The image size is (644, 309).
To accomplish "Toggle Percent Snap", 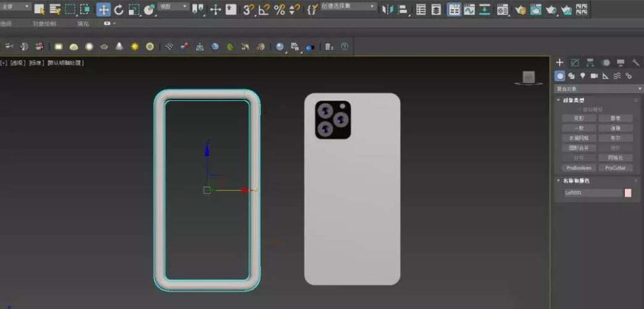I will click(279, 9).
